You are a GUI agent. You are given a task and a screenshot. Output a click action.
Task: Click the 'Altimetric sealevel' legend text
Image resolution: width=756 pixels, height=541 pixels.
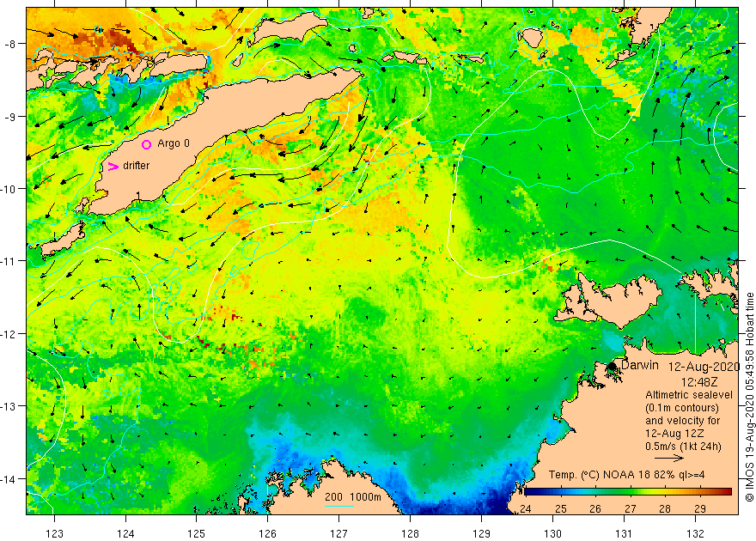tap(689, 395)
